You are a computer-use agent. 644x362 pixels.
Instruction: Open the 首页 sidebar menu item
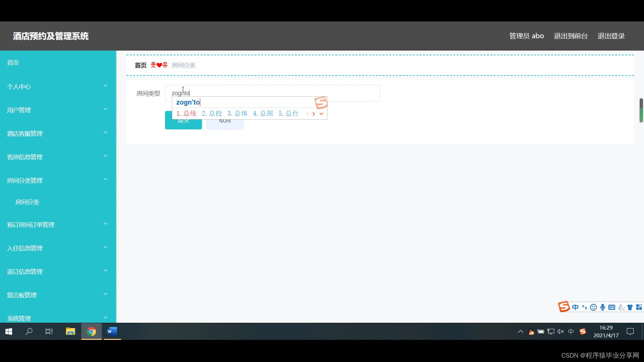[13, 63]
